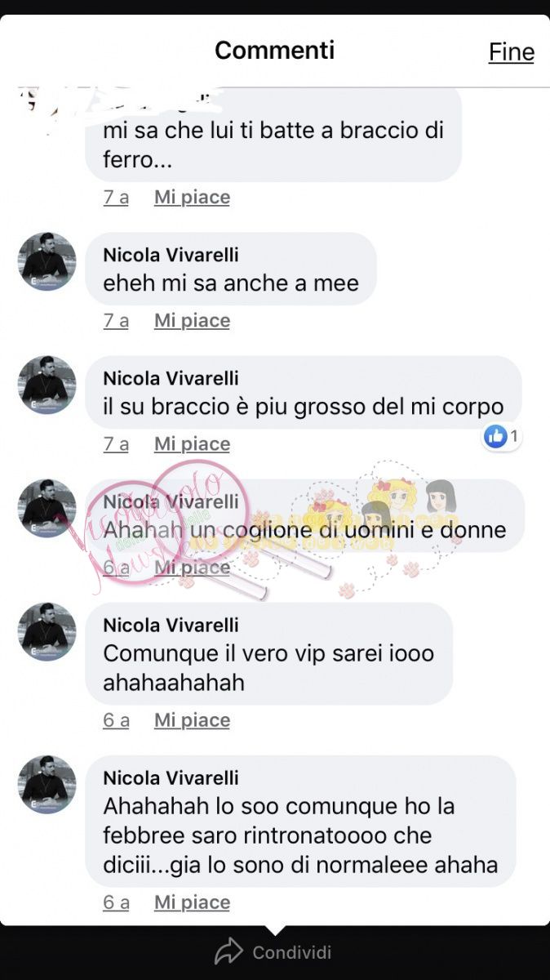Open avatar beside 'ho la febbree' comment
The image size is (550, 980).
(x=47, y=785)
